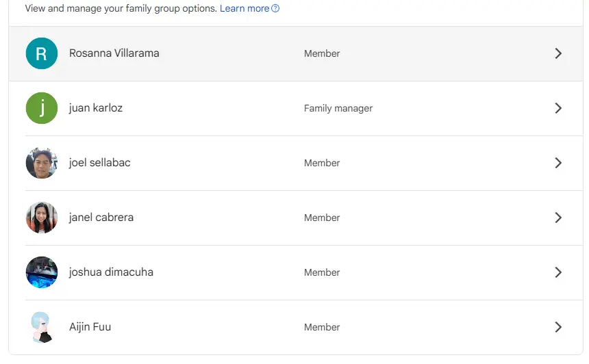589x364 pixels.
Task: Open the Learn more link
Action: 245,8
